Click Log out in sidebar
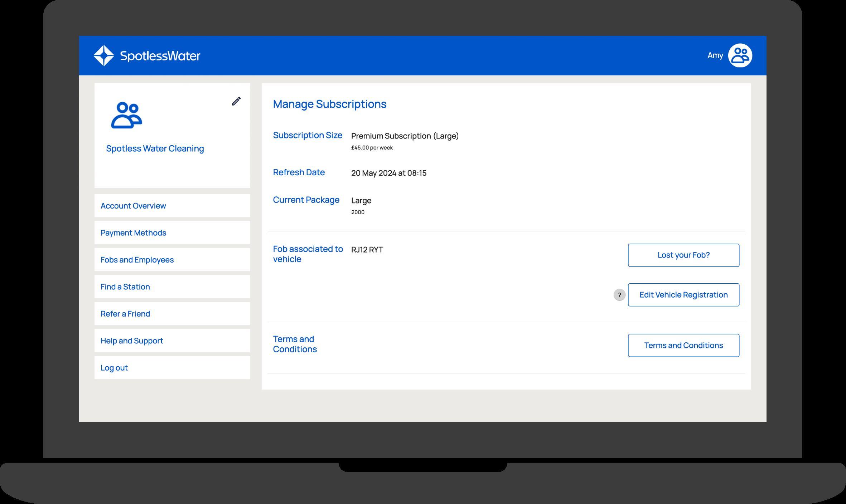Image resolution: width=846 pixels, height=504 pixels. click(x=172, y=368)
